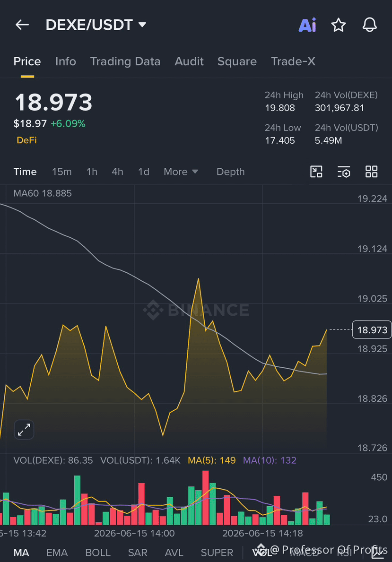
Task: Show the Depth chart
Action: pos(231,172)
